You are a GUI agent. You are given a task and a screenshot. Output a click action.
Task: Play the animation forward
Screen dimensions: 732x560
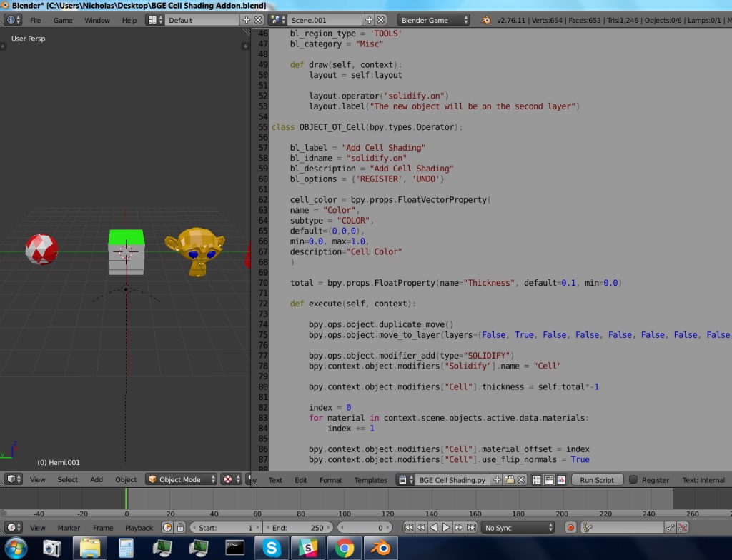446,527
